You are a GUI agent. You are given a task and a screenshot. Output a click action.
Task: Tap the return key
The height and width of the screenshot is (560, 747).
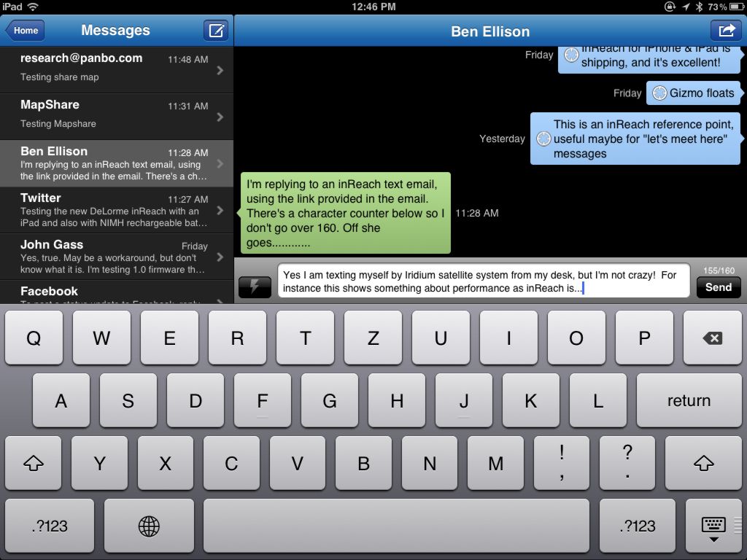click(689, 400)
